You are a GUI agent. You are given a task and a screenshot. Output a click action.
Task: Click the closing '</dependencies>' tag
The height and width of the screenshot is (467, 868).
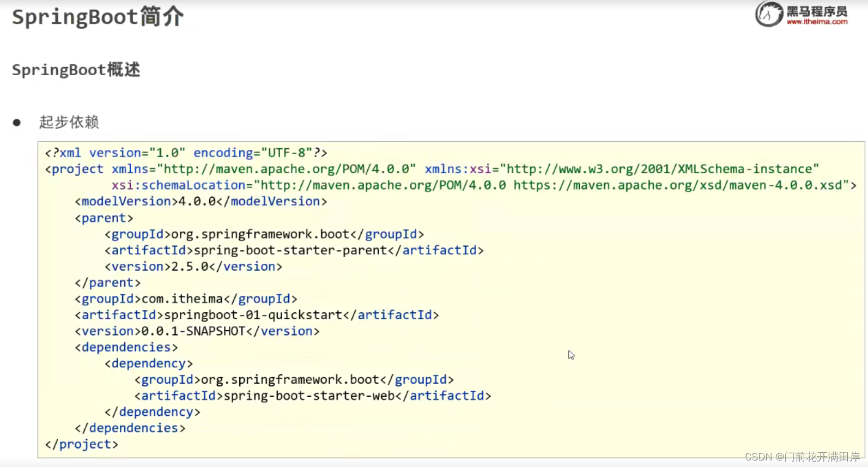coord(130,428)
